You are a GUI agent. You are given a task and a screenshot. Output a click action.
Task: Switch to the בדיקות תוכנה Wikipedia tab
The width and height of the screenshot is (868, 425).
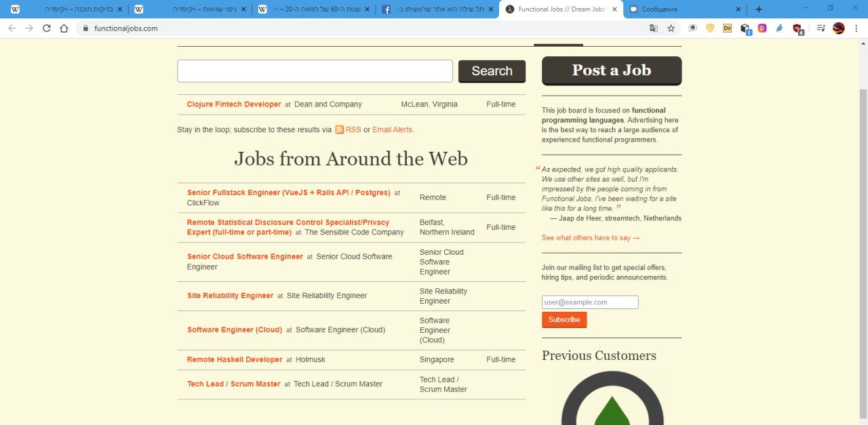66,9
